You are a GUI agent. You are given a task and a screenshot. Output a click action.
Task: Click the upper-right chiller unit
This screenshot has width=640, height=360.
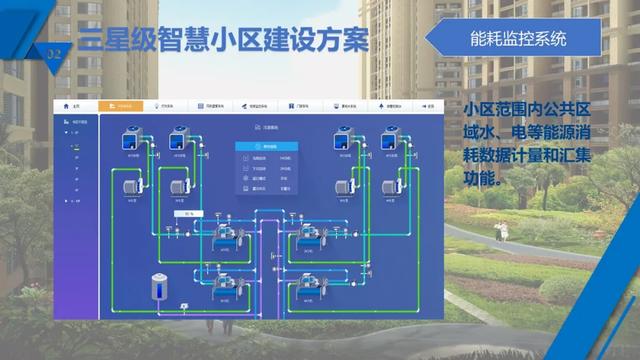(x=311, y=237)
